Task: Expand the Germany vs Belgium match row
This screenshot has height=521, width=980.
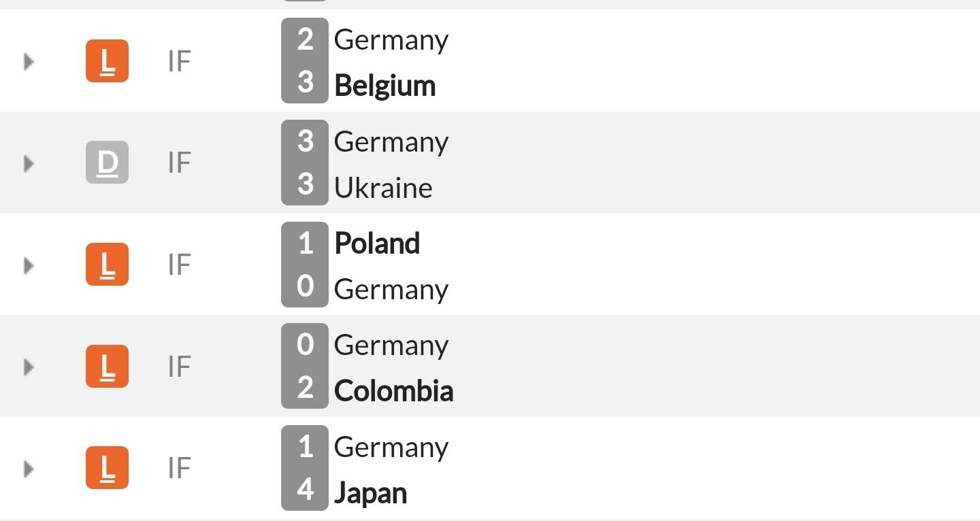Action: [x=29, y=62]
